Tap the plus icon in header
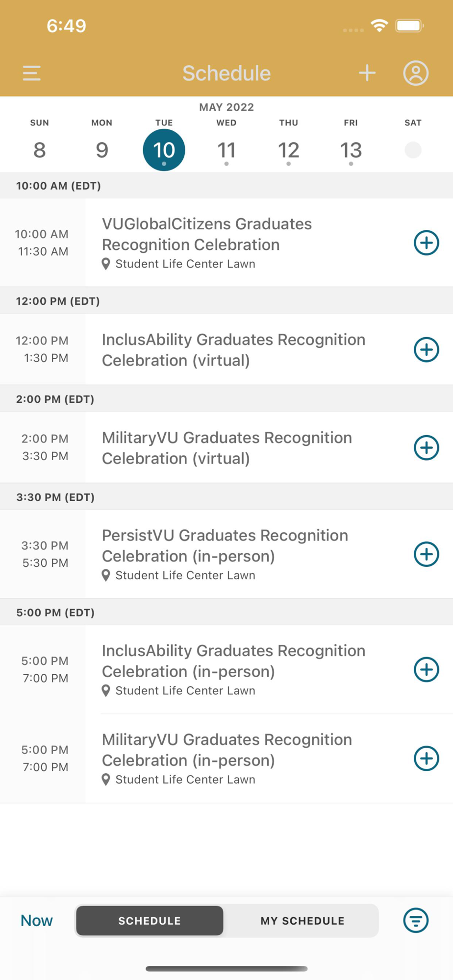Image resolution: width=453 pixels, height=980 pixels. pos(367,73)
